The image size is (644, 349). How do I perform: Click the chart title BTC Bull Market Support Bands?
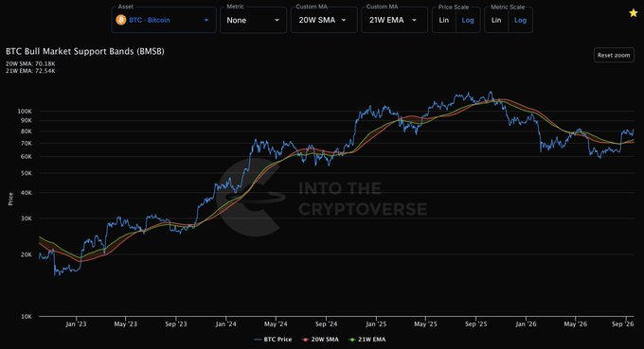85,51
